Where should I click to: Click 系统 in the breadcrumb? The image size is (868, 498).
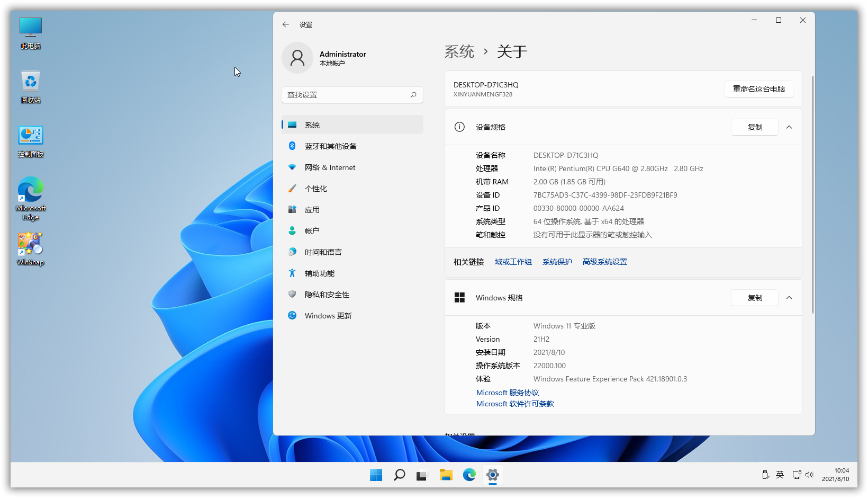(459, 52)
